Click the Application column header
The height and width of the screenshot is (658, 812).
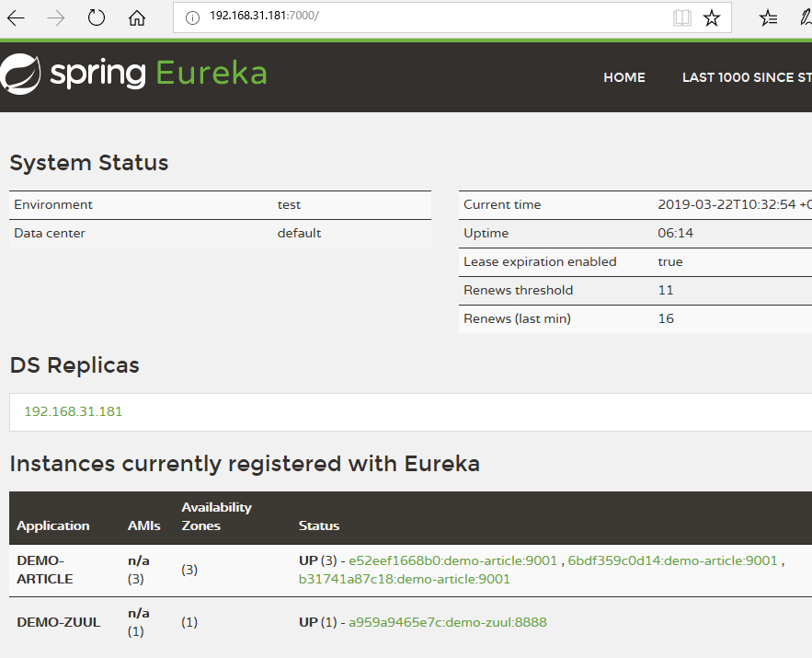53,525
